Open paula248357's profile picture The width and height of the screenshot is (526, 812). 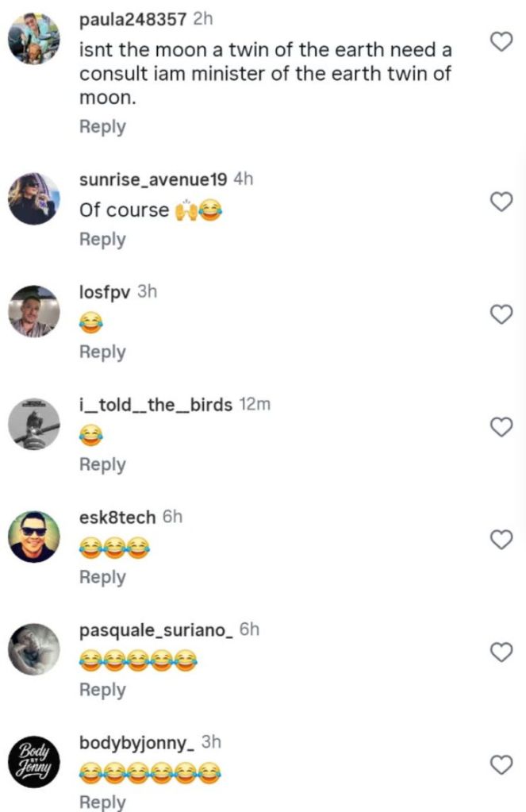click(x=34, y=39)
